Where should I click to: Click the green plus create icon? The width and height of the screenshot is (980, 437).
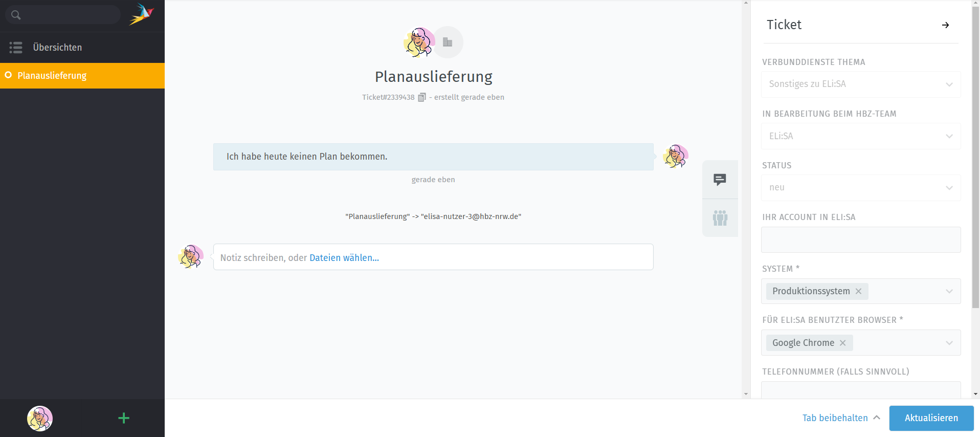click(124, 418)
